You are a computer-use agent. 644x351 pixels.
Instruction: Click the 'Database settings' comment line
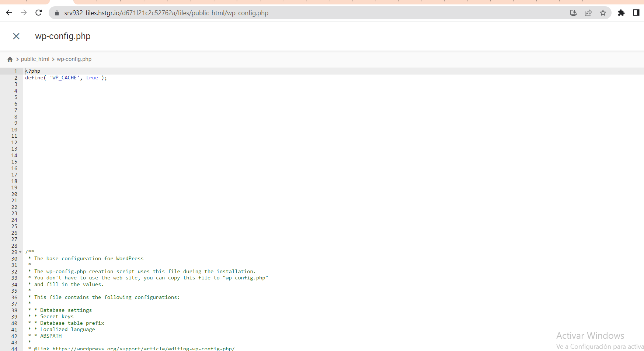[66, 310]
